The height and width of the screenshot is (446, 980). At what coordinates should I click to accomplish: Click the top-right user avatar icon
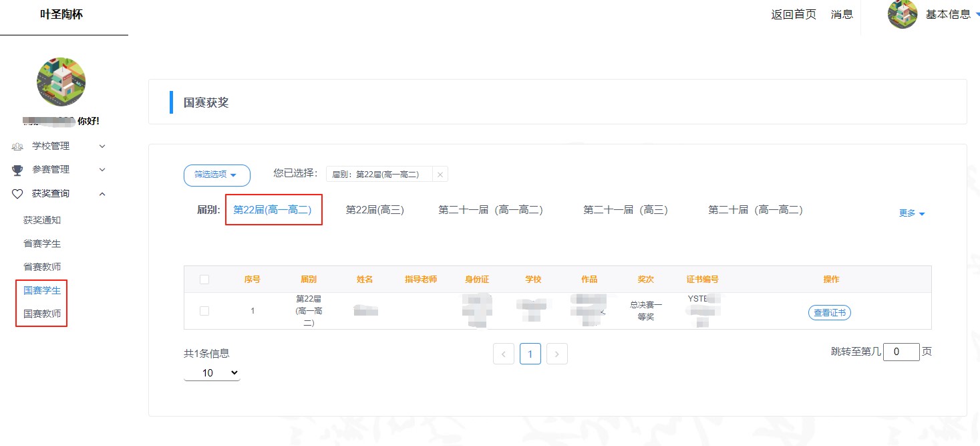click(903, 14)
